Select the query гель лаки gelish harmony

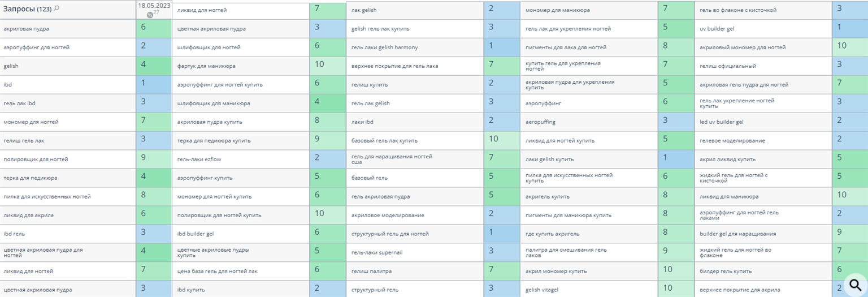[x=385, y=47]
